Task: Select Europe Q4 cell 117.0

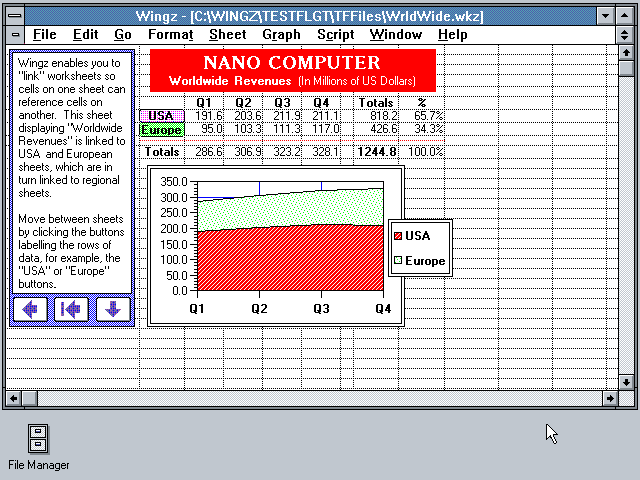Action: pyautogui.click(x=321, y=129)
